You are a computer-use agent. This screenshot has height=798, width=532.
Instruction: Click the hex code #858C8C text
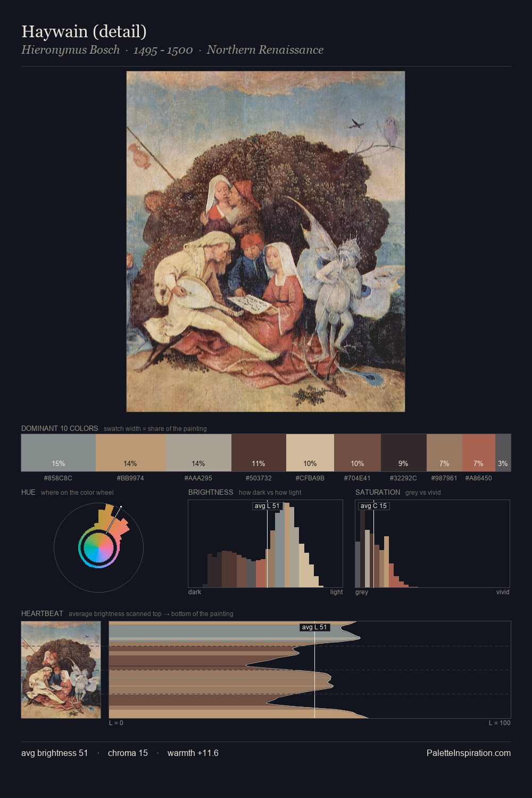(x=58, y=478)
